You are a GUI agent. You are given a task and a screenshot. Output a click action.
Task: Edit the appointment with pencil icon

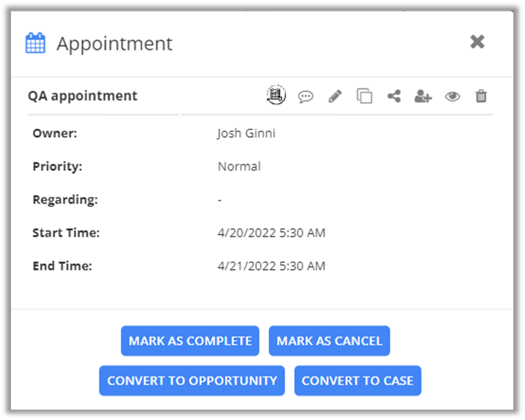[335, 97]
